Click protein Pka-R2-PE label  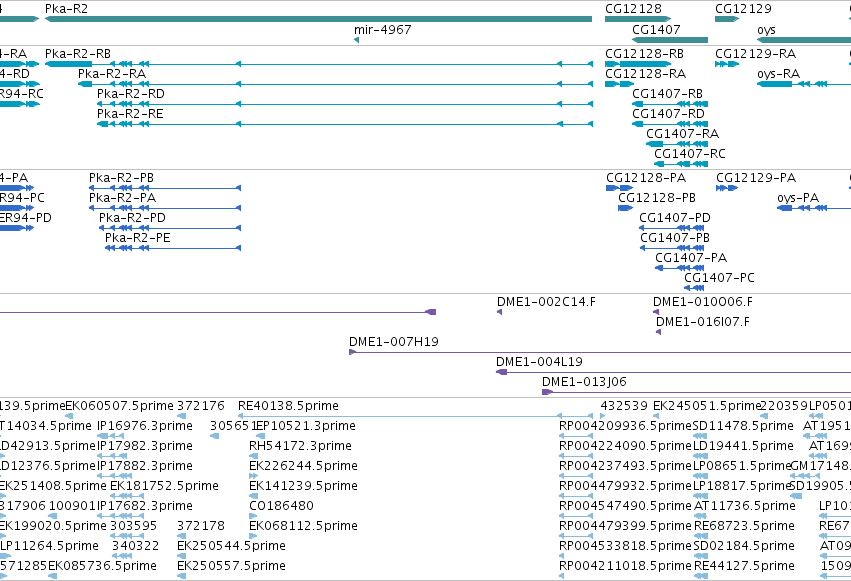click(x=137, y=238)
